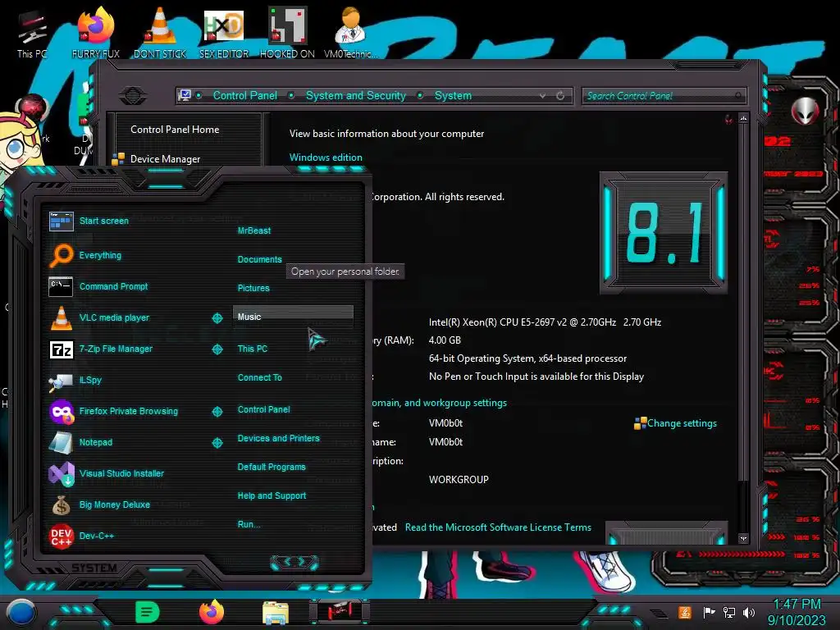Expand Notepad jump list arrow
Image resolution: width=840 pixels, height=630 pixels.
[217, 442]
